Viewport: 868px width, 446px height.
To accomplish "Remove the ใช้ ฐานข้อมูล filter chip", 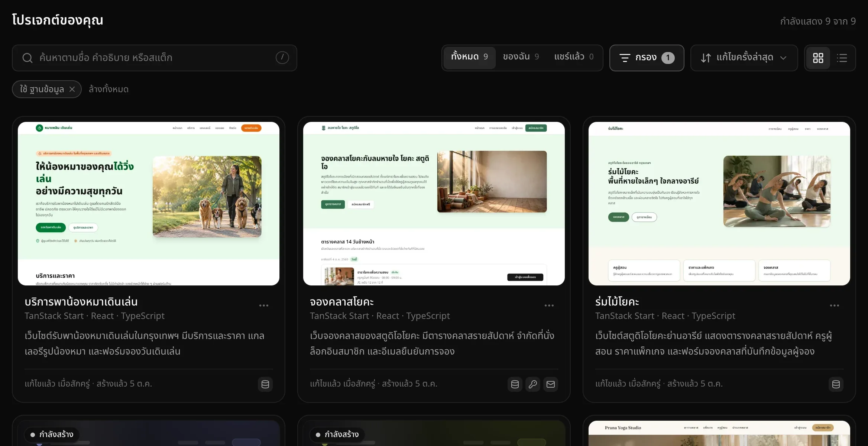I will [x=72, y=89].
